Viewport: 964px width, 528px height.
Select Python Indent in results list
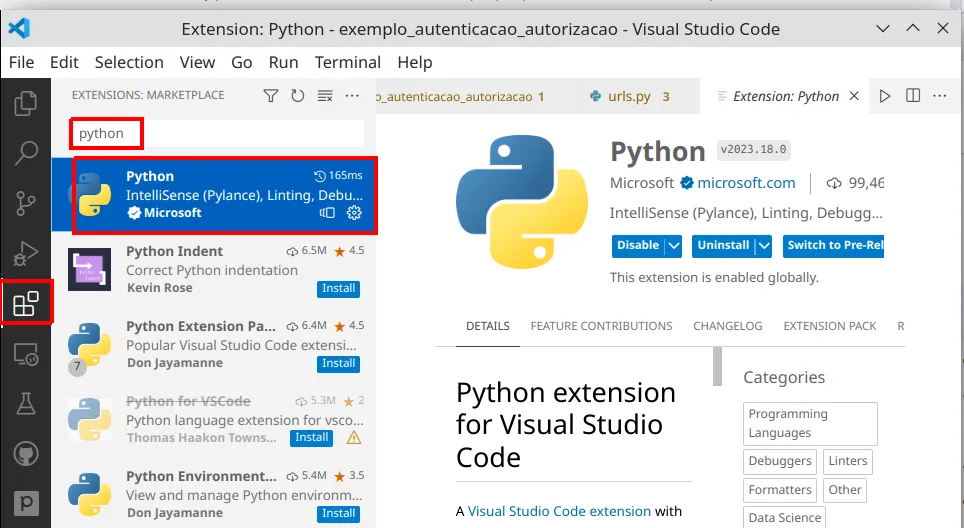coord(214,269)
